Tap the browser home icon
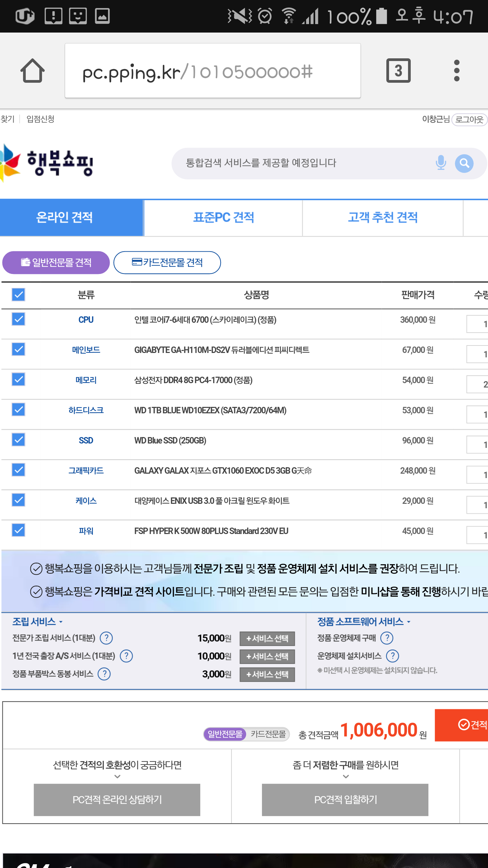The image size is (488, 868). [x=33, y=71]
